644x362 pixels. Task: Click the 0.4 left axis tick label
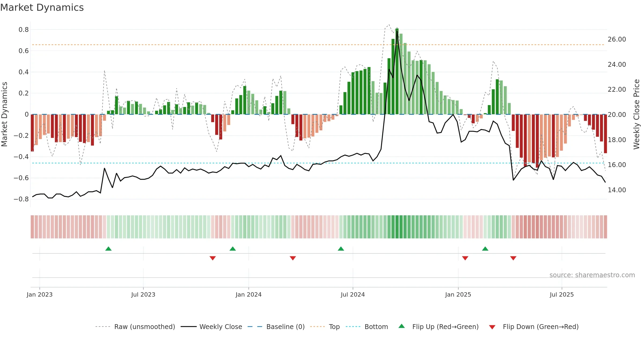tap(24, 72)
